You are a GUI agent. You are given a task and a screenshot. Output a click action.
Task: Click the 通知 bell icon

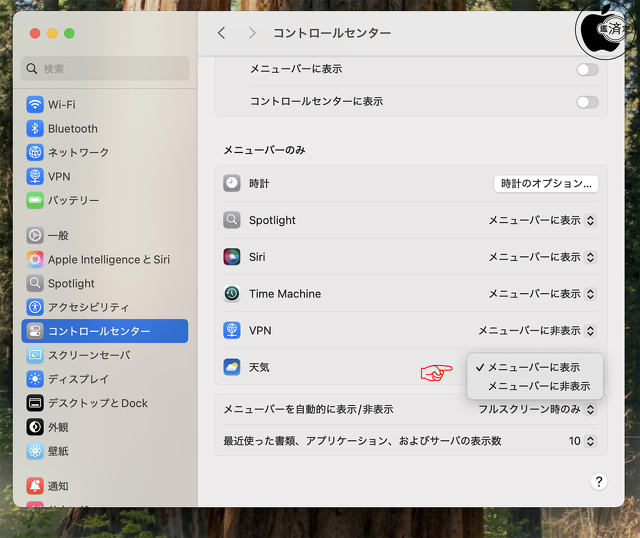coord(35,486)
